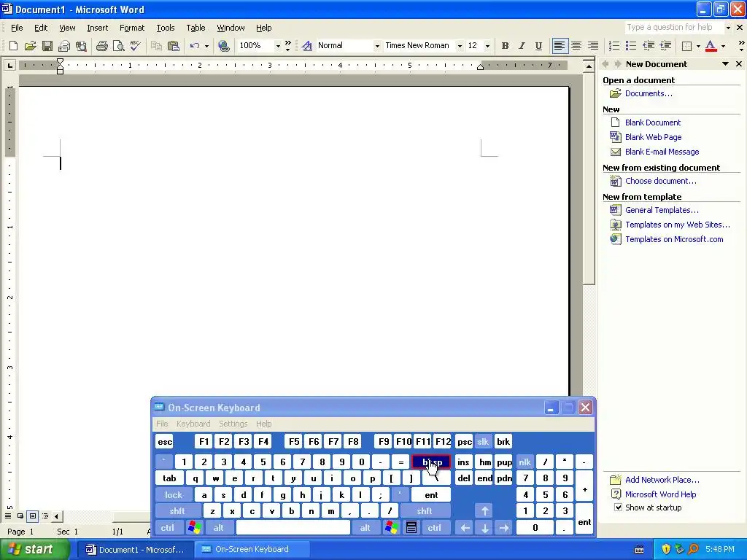Click bksp key on On-Screen Keyboard
This screenshot has height=560, width=747.
pyautogui.click(x=430, y=462)
